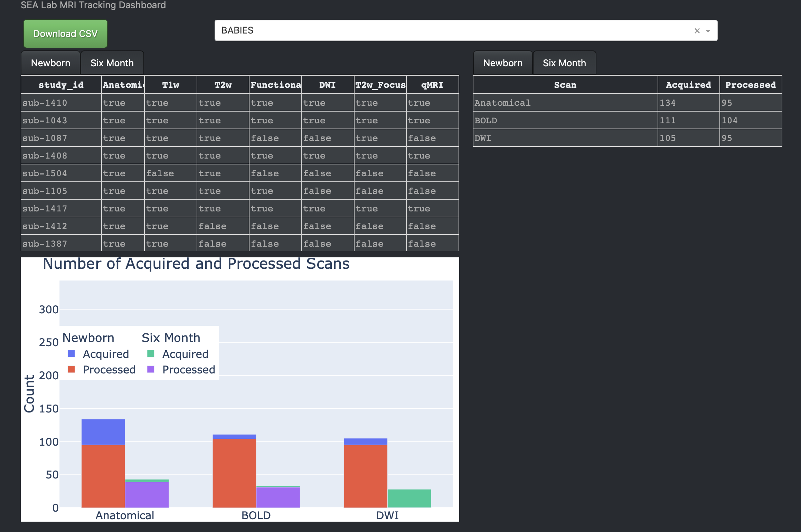The height and width of the screenshot is (532, 801).
Task: Toggle Newborn Processed red legend swatch
Action: click(72, 369)
